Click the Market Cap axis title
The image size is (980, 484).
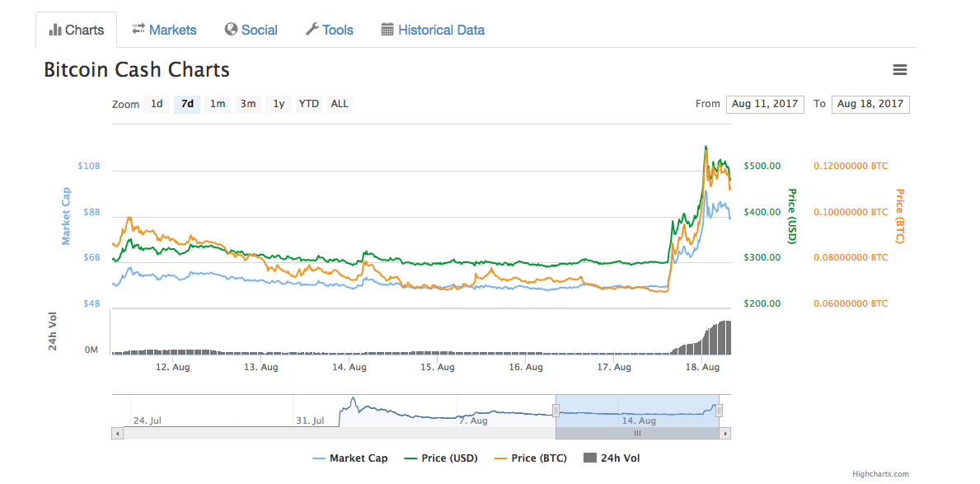[65, 216]
